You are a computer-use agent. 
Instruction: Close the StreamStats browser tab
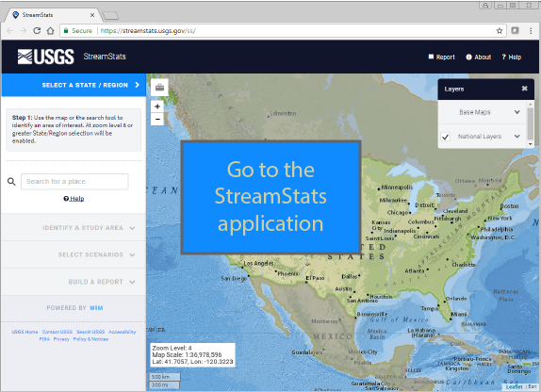[92, 15]
